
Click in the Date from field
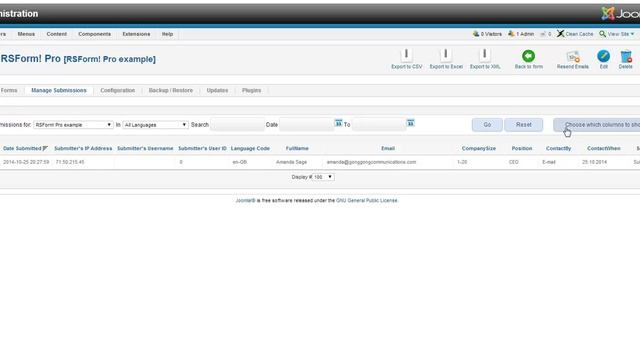(306, 124)
